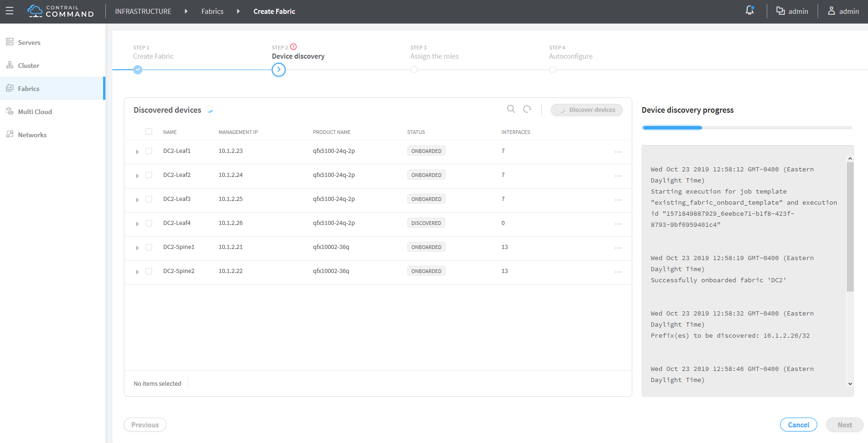
Task: Click the device discovery progress bar
Action: [x=746, y=127]
